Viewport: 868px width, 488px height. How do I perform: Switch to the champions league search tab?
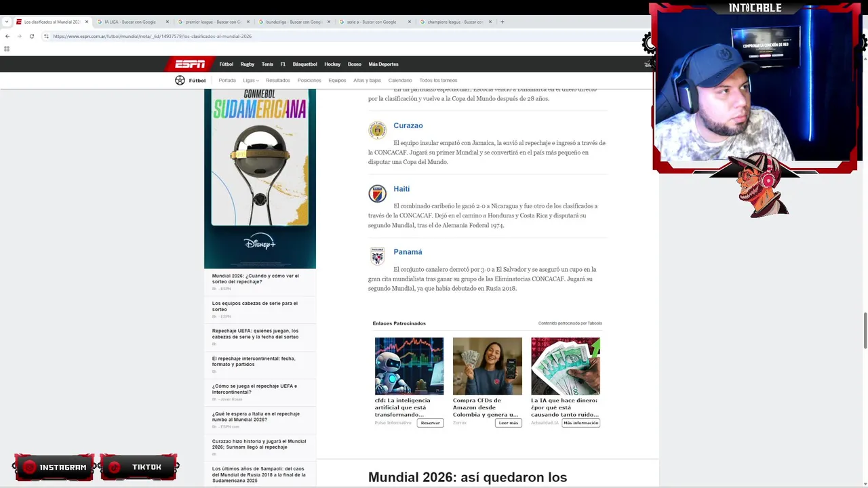pos(456,22)
